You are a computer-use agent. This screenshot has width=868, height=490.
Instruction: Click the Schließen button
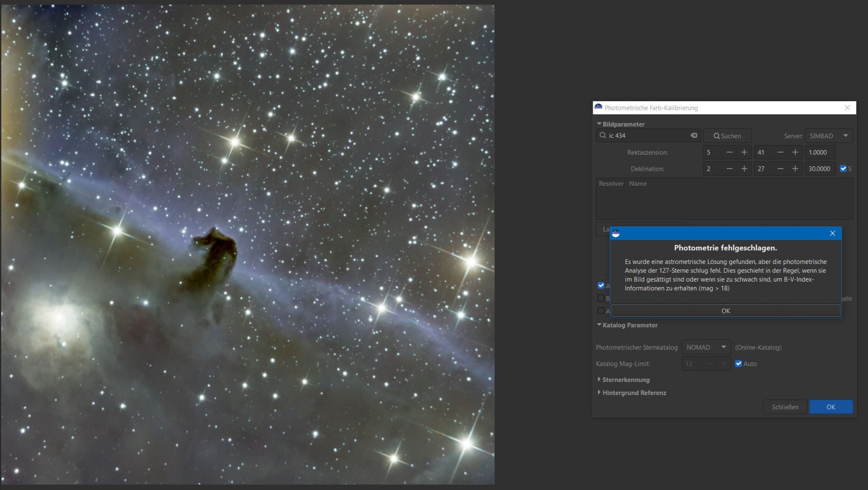(x=785, y=407)
